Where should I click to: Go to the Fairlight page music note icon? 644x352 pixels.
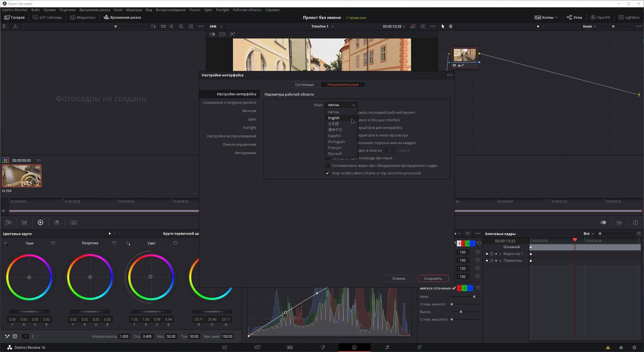pyautogui.click(x=387, y=347)
